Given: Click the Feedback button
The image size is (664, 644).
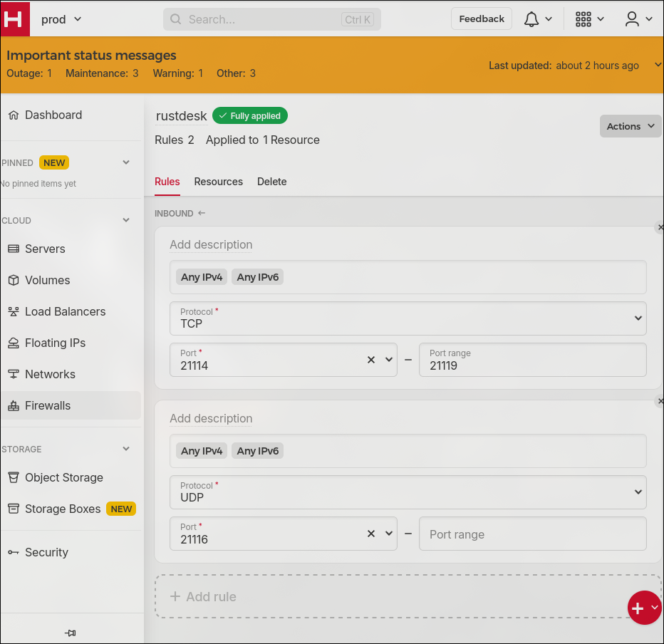Looking at the screenshot, I should pyautogui.click(x=481, y=19).
